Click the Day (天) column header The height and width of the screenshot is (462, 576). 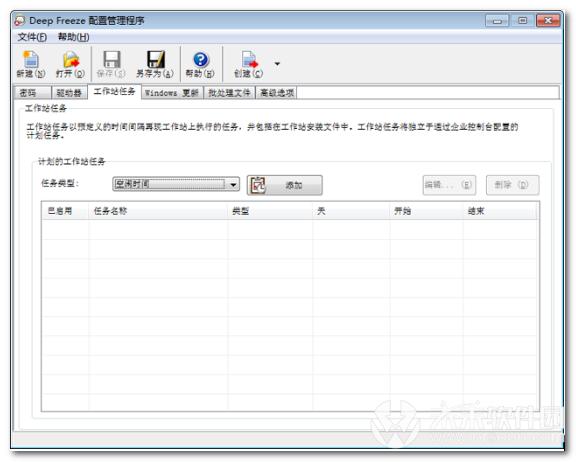tap(351, 211)
